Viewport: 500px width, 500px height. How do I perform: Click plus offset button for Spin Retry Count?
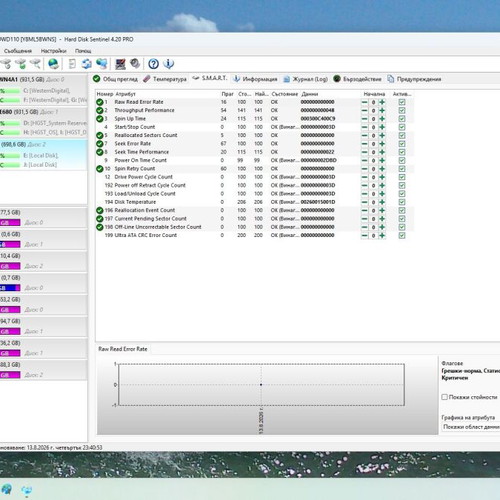[x=382, y=169]
